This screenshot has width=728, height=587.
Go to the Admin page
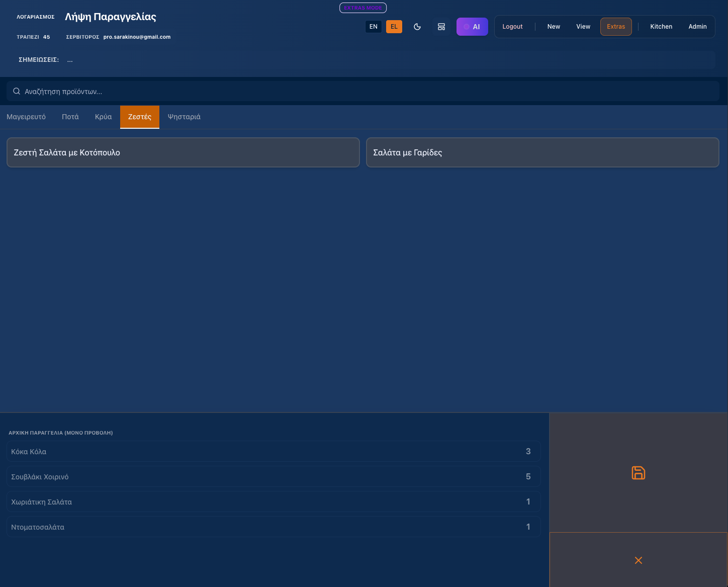[x=698, y=27]
